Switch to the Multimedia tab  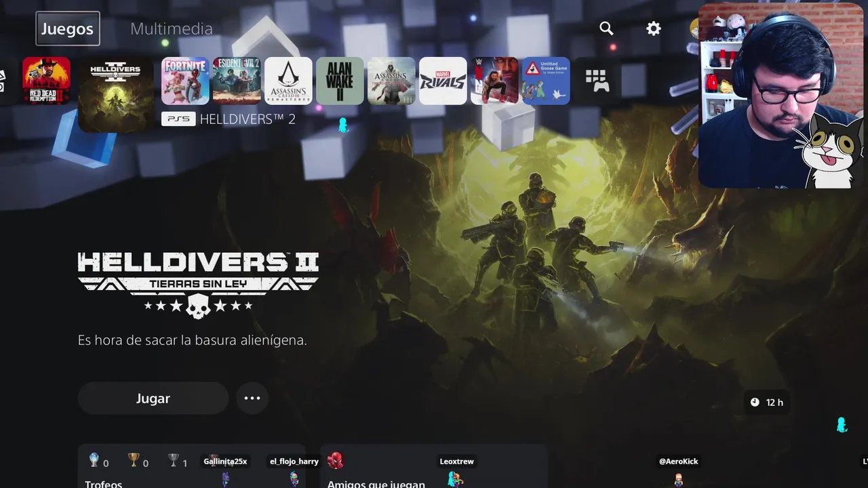coord(172,28)
